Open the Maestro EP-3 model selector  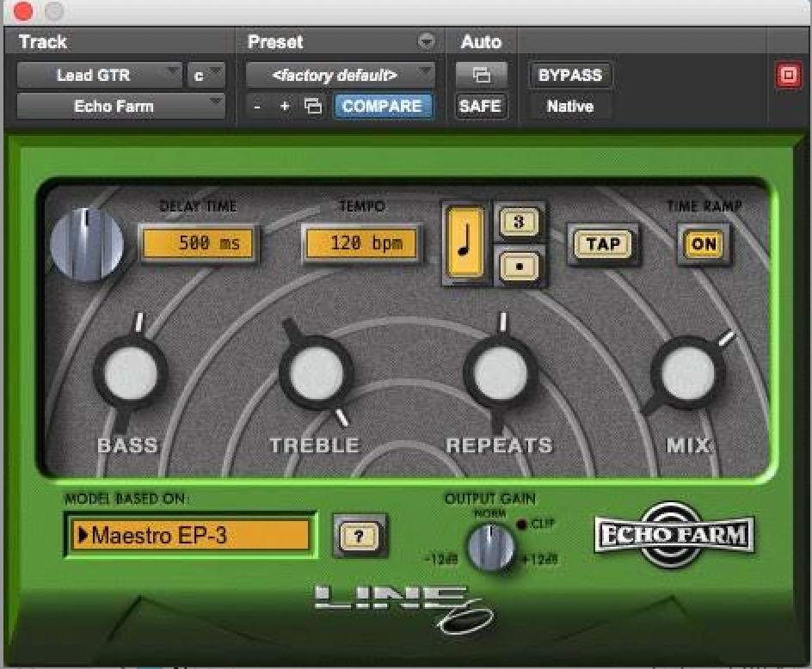point(191,535)
